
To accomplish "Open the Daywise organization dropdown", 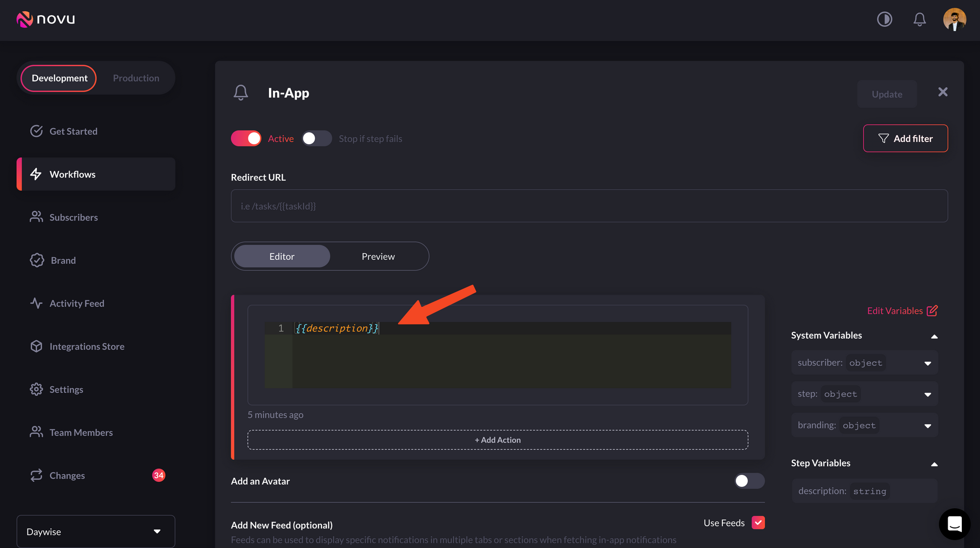I will pyautogui.click(x=96, y=531).
